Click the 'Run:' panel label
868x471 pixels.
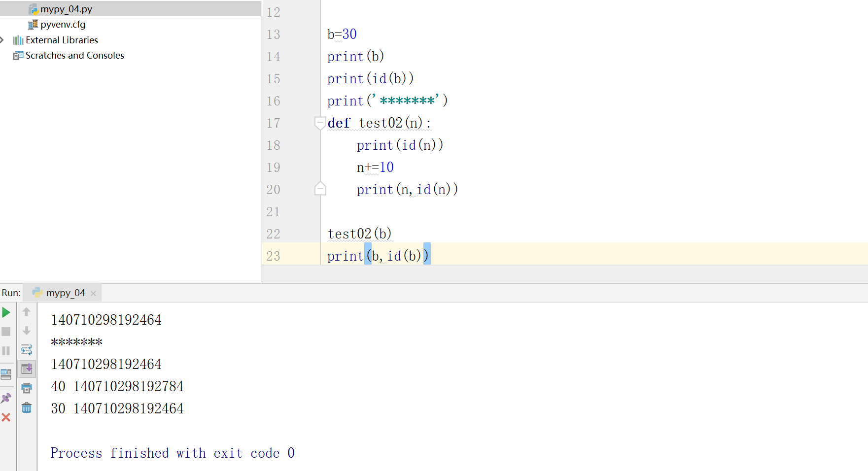[11, 293]
